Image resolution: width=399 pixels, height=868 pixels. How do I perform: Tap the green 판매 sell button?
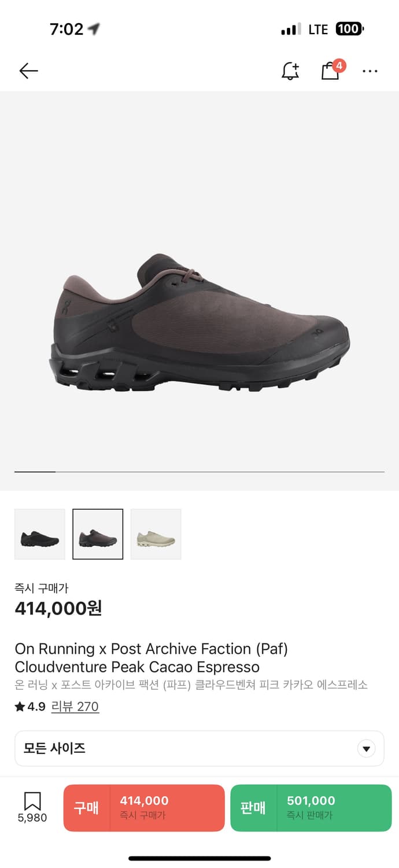point(311,808)
